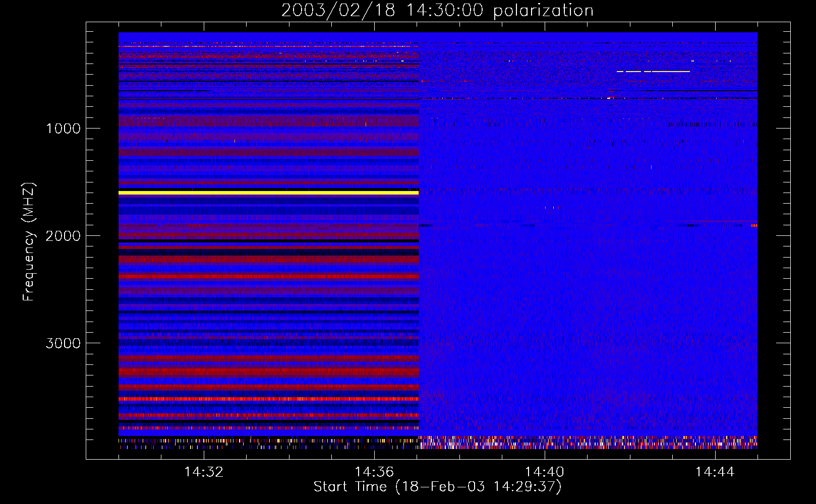The width and height of the screenshot is (816, 504).
Task: Click the yellow dashed segment near top right
Action: pos(653,72)
